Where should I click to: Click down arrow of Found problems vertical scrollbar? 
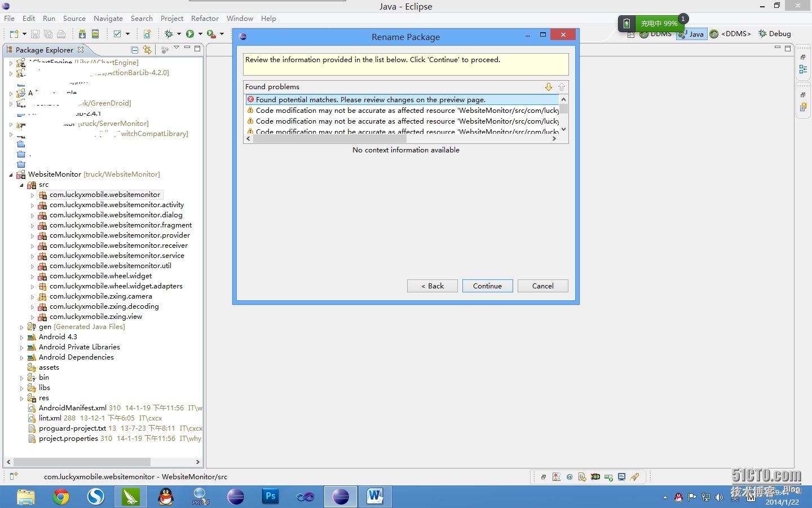coord(563,129)
